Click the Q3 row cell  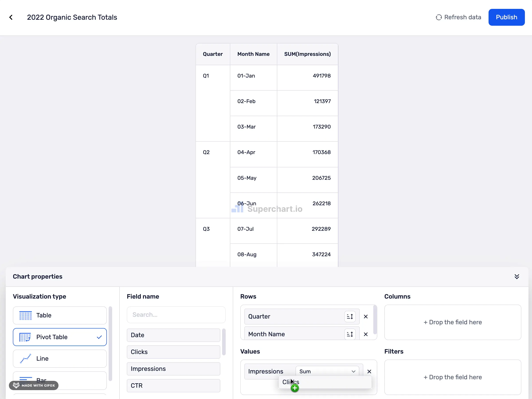coord(213,243)
